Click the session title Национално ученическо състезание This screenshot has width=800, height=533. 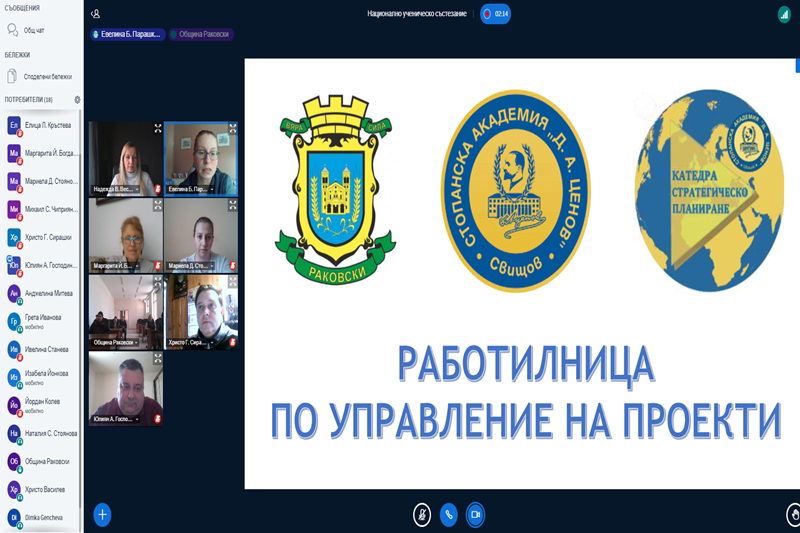[x=417, y=14]
